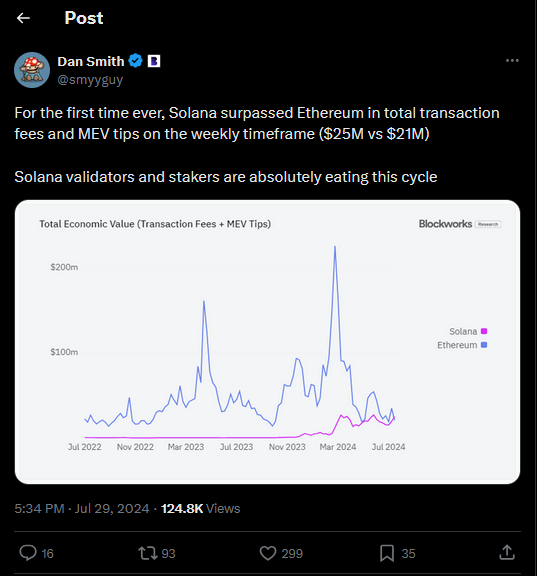Click the 93 reposts count
The height and width of the screenshot is (576, 537).
(x=168, y=553)
